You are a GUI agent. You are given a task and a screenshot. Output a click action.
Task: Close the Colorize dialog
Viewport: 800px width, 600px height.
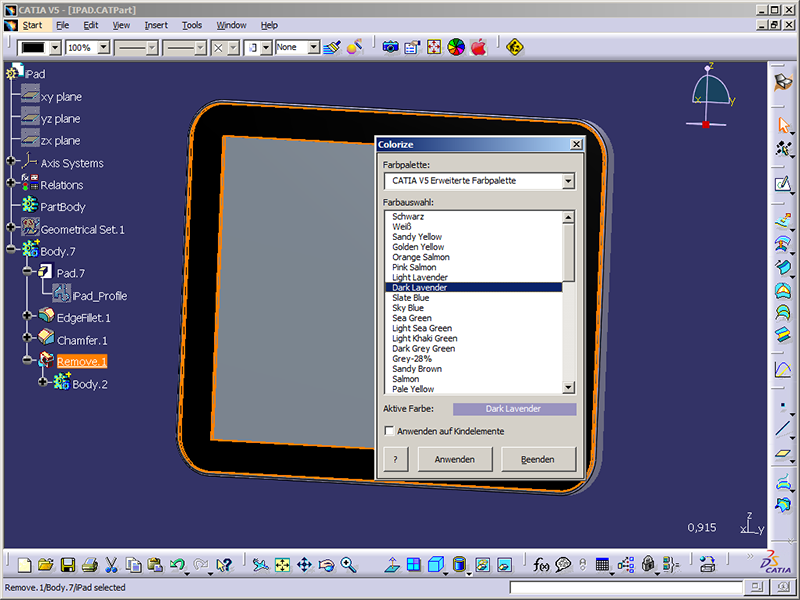(x=576, y=144)
